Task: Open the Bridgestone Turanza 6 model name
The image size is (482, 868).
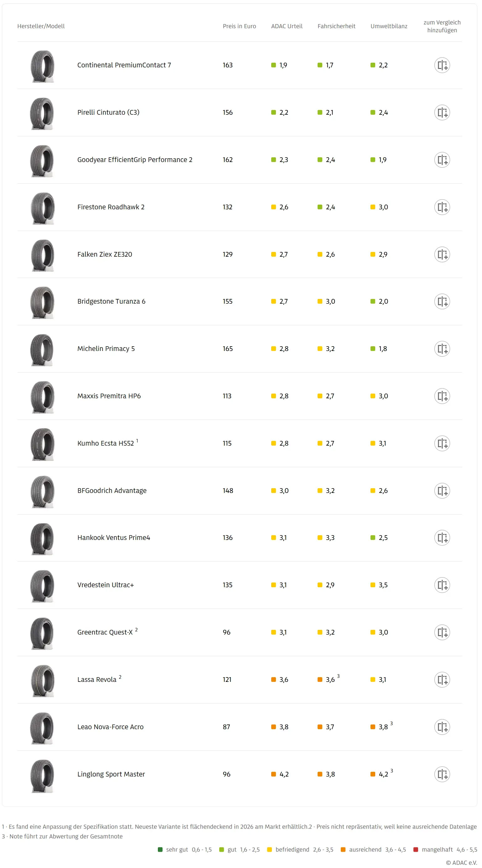Action: tap(111, 301)
